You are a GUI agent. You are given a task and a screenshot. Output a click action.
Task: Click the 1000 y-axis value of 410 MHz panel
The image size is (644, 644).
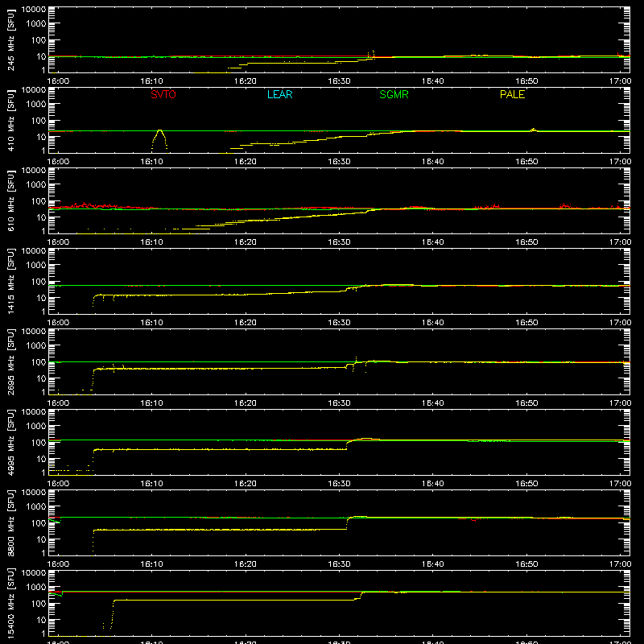coord(35,105)
